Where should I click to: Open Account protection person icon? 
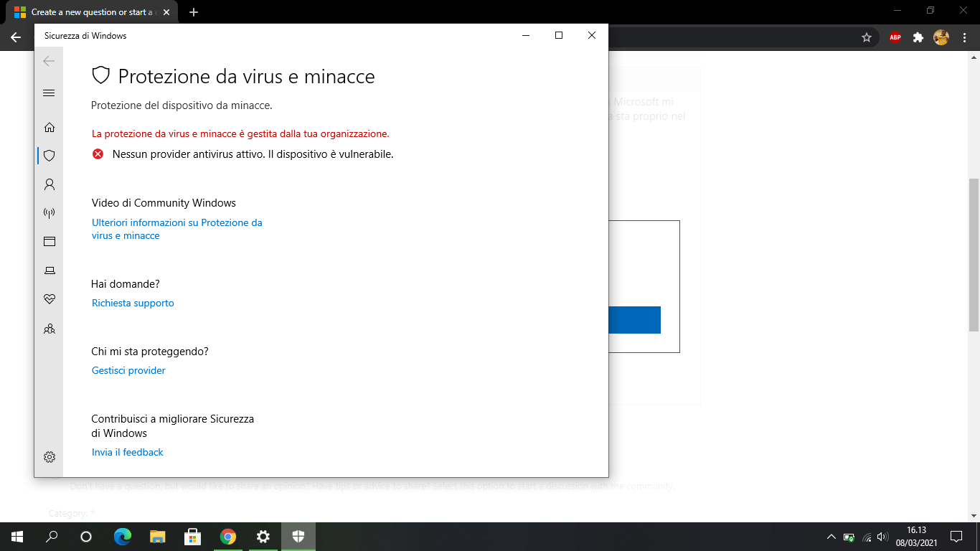coord(49,184)
